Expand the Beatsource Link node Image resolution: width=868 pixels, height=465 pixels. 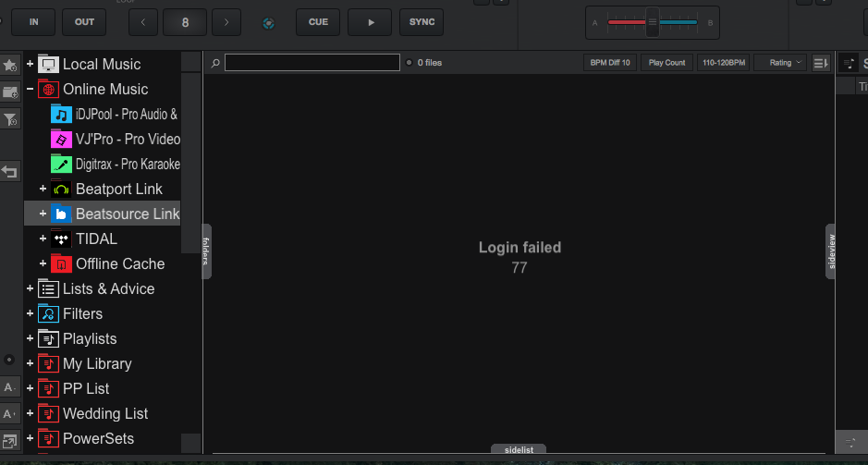coord(43,214)
